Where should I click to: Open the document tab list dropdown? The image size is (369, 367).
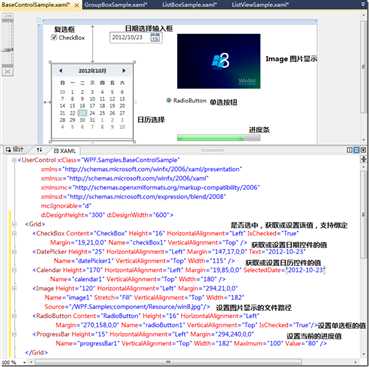(x=364, y=5)
